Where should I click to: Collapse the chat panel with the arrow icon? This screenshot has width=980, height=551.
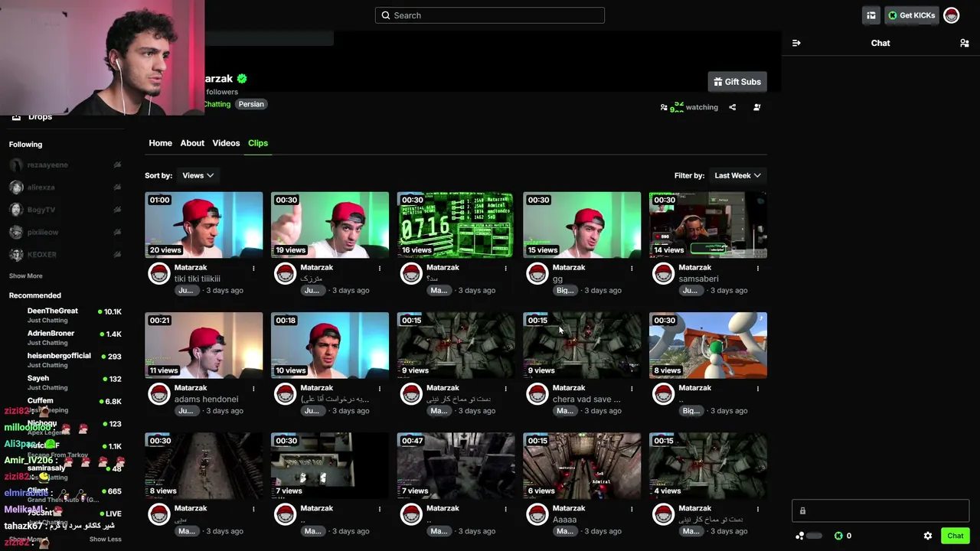(796, 43)
